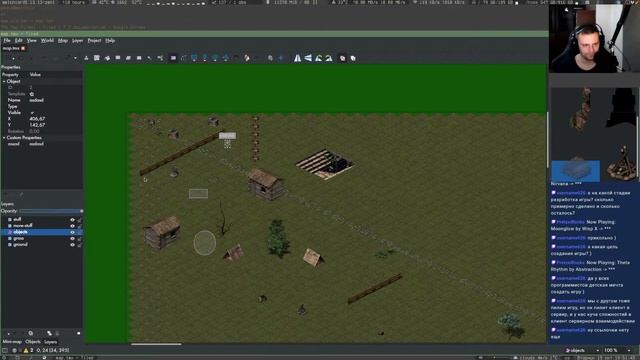Open the View menu
Screen dimensions: 640x360
tap(31, 40)
